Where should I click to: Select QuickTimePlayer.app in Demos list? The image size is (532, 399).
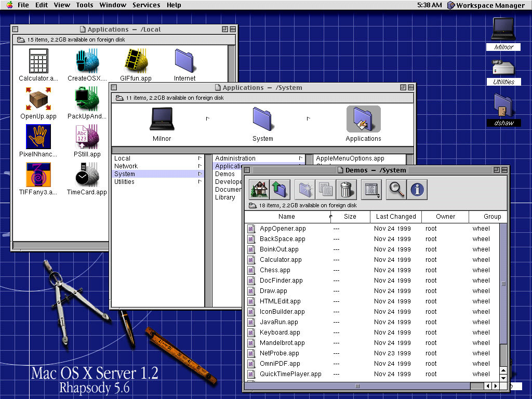pos(372,374)
